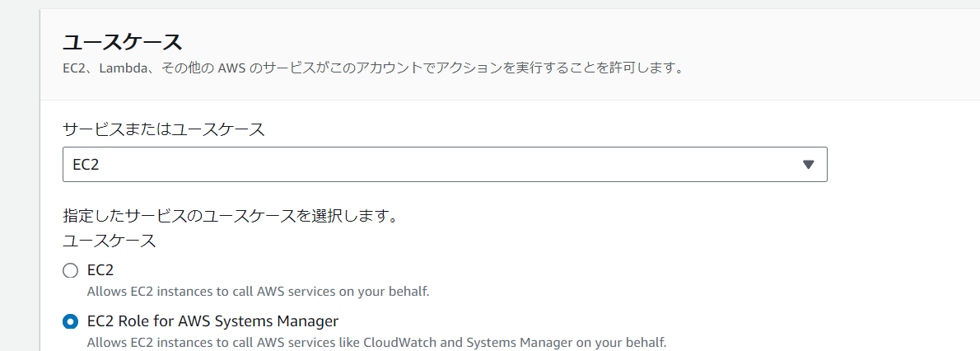
Task: Select the EC2 use case radio button
Action: [x=71, y=270]
